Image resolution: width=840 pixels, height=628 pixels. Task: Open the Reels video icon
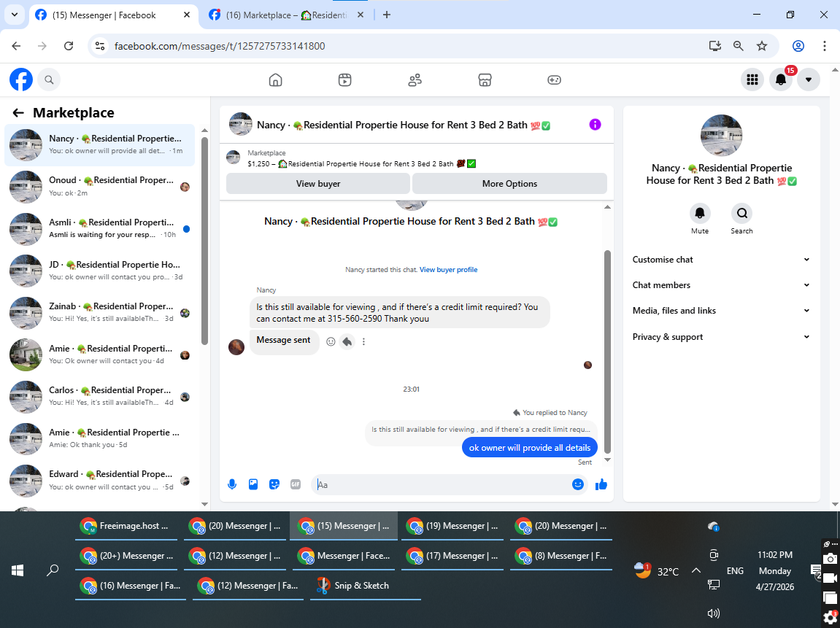tap(345, 80)
